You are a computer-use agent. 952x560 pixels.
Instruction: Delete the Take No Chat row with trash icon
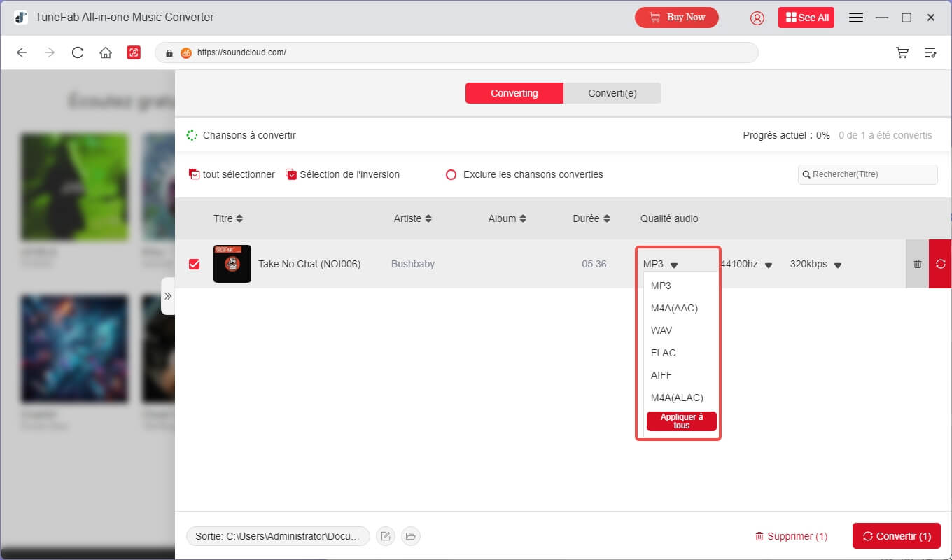pos(917,264)
